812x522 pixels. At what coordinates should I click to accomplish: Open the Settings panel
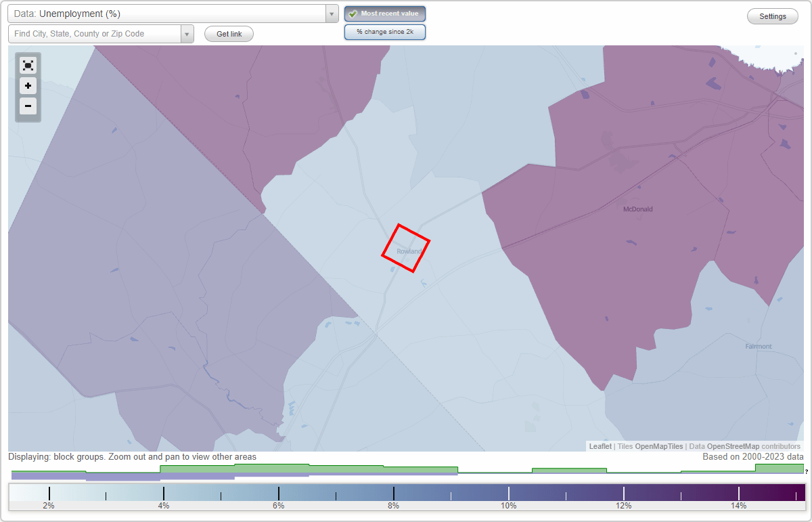point(772,16)
